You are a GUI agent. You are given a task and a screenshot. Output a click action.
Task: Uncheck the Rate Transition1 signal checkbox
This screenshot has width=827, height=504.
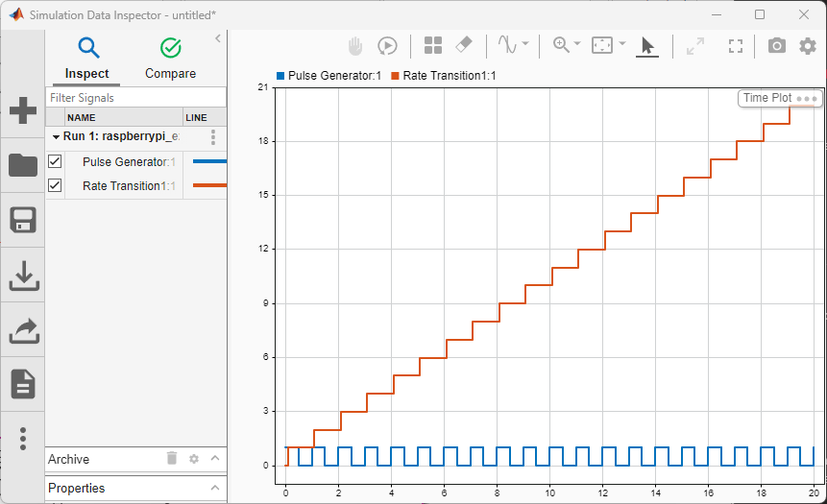[55, 185]
